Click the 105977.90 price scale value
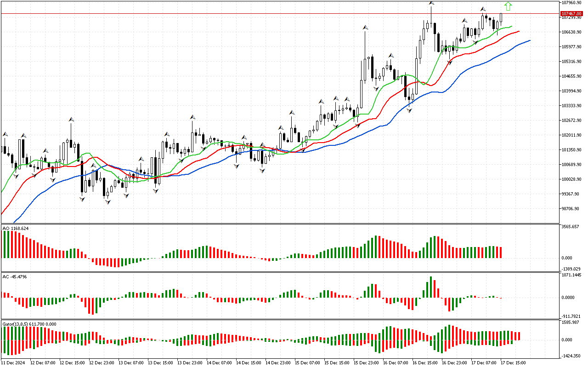The height and width of the screenshot is (368, 588). click(572, 47)
